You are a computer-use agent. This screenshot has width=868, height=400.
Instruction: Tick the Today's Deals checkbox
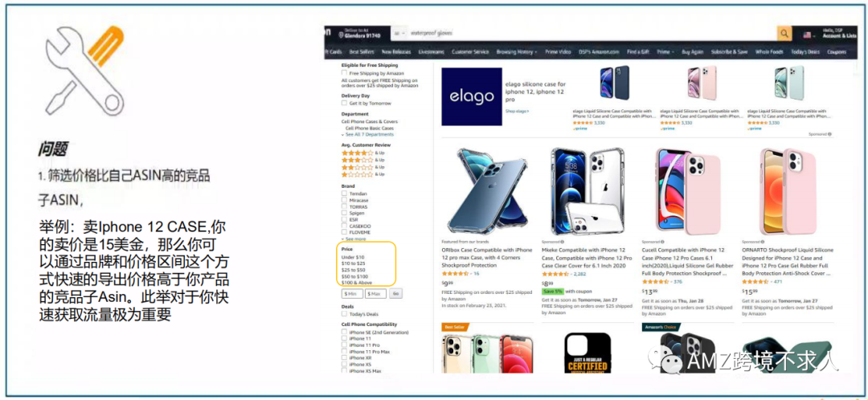pyautogui.click(x=344, y=314)
